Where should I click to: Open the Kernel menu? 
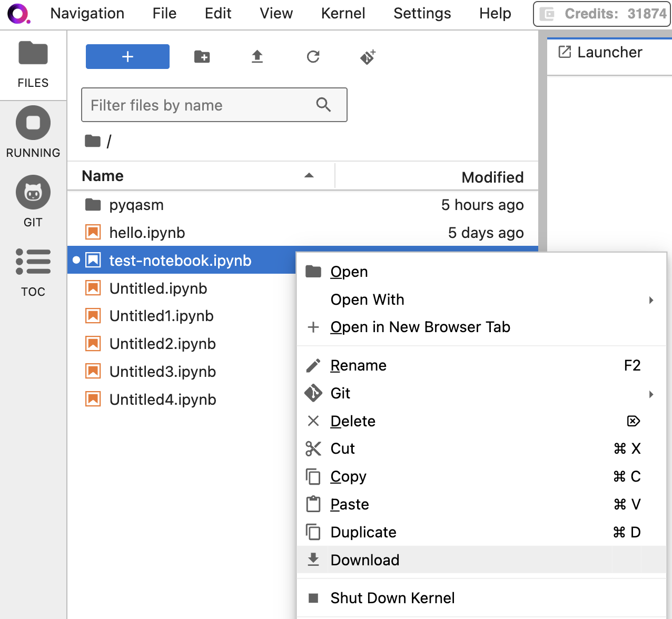(x=343, y=14)
